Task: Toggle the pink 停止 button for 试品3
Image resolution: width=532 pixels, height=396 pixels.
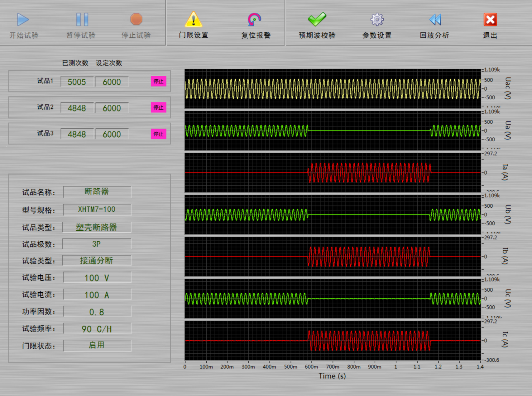Action: click(x=158, y=134)
